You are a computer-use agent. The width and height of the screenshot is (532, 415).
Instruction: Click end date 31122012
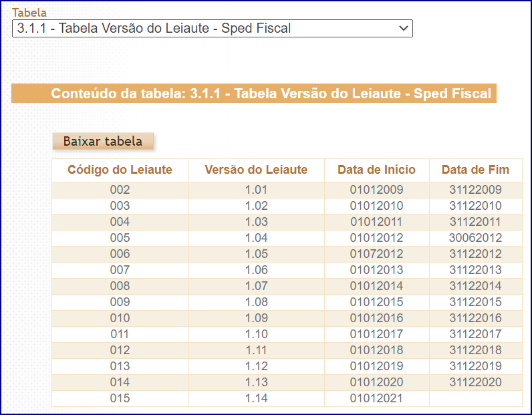[476, 254]
